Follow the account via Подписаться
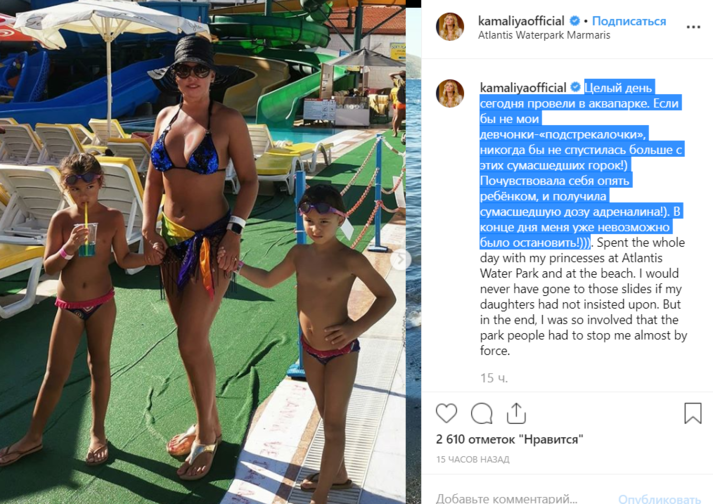This screenshot has height=504, width=713. point(629,21)
